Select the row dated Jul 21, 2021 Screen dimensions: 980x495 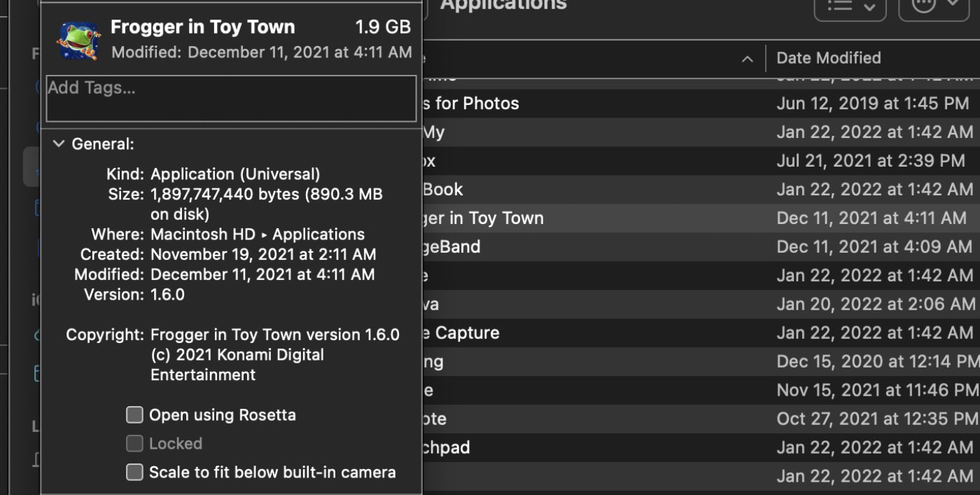tap(700, 161)
